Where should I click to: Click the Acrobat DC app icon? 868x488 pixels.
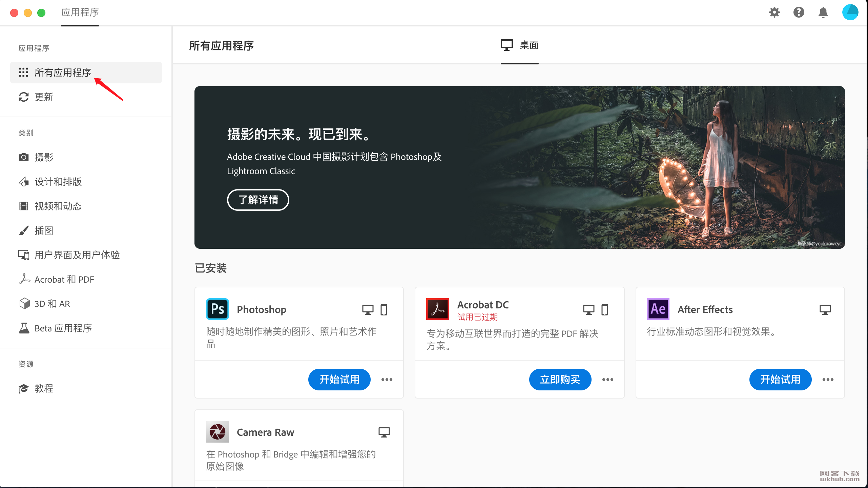[x=437, y=309]
